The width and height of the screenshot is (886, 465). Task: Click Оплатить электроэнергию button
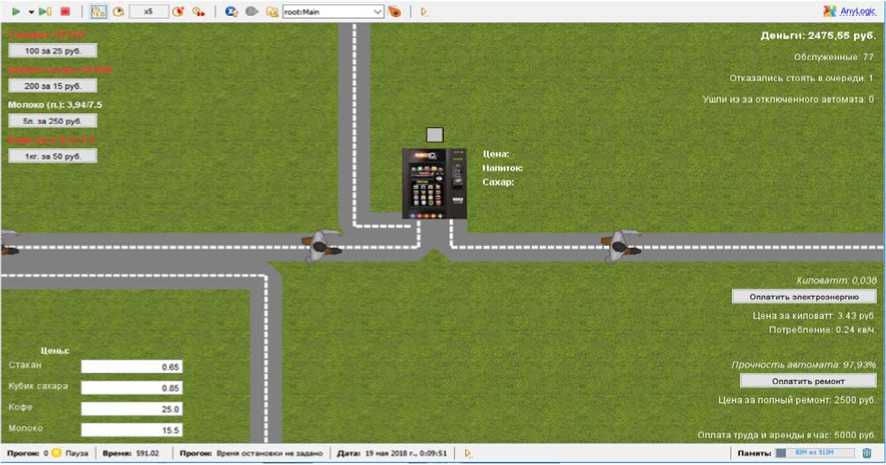pos(804,297)
